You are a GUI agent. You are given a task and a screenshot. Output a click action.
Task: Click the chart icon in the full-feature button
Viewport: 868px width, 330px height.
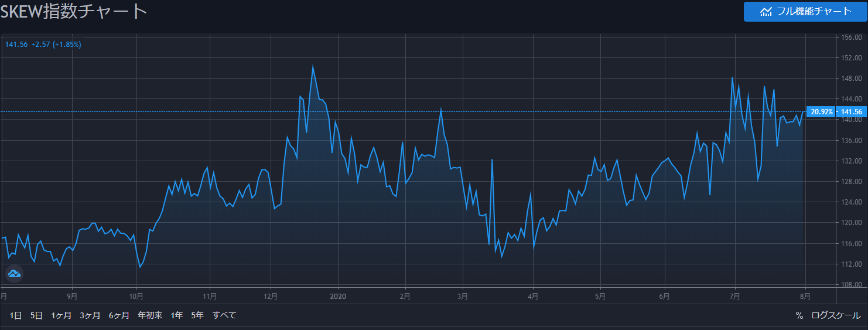click(766, 12)
